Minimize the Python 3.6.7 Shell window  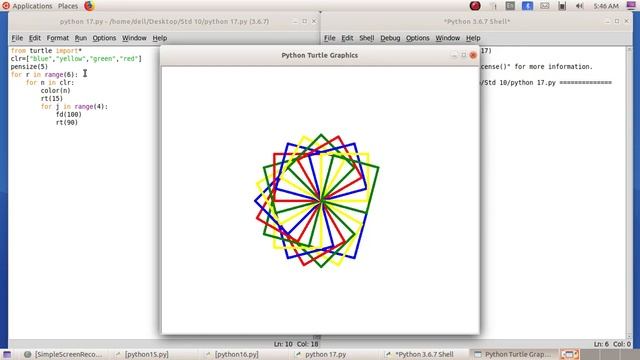coord(607,21)
